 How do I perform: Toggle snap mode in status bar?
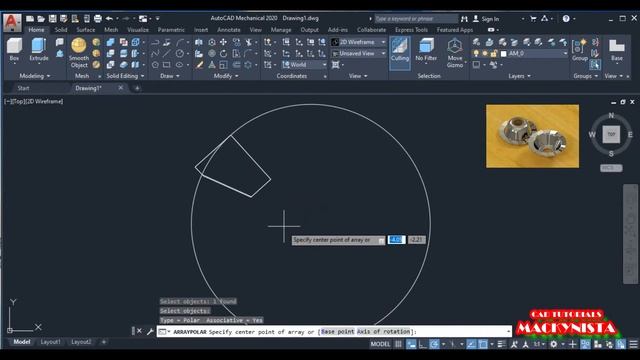(x=411, y=344)
